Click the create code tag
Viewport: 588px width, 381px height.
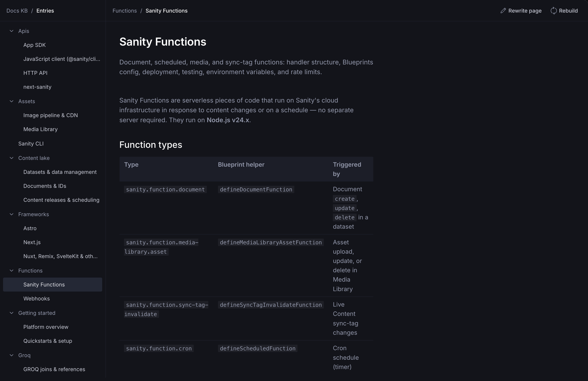pyautogui.click(x=345, y=199)
